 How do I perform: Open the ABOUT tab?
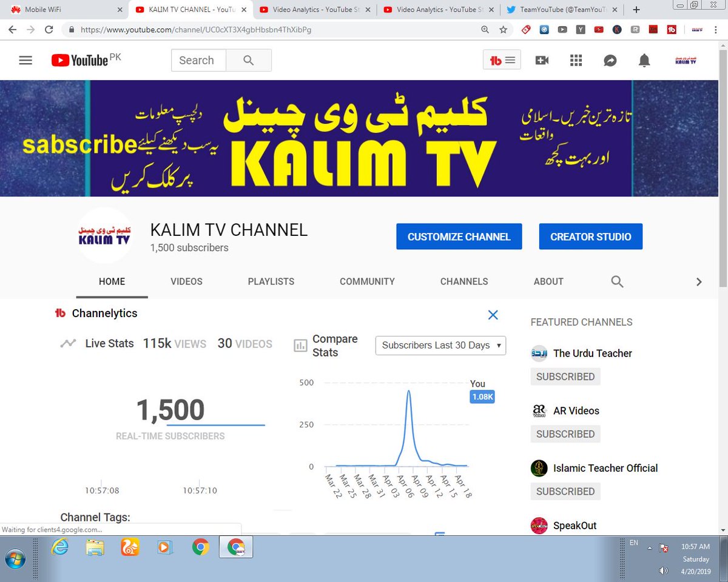(548, 281)
